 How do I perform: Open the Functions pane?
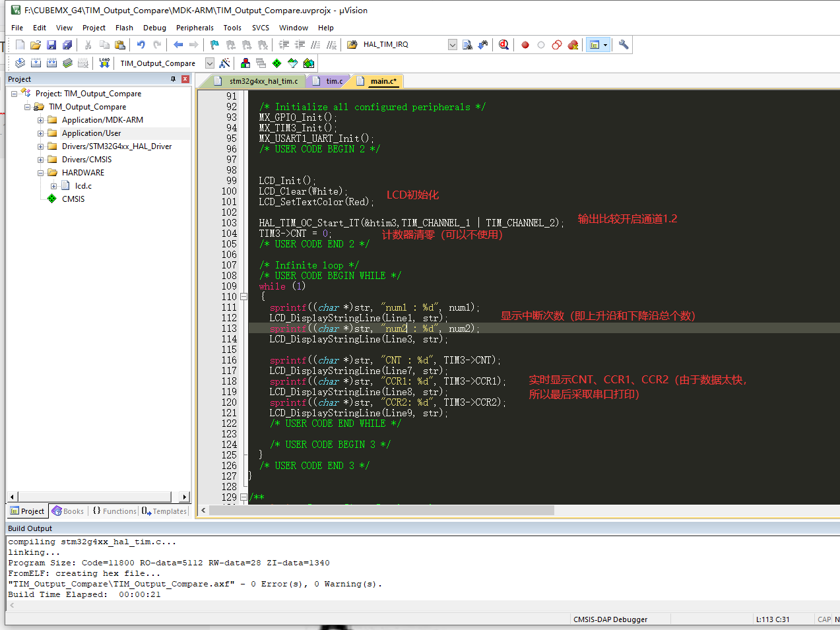[x=115, y=511]
